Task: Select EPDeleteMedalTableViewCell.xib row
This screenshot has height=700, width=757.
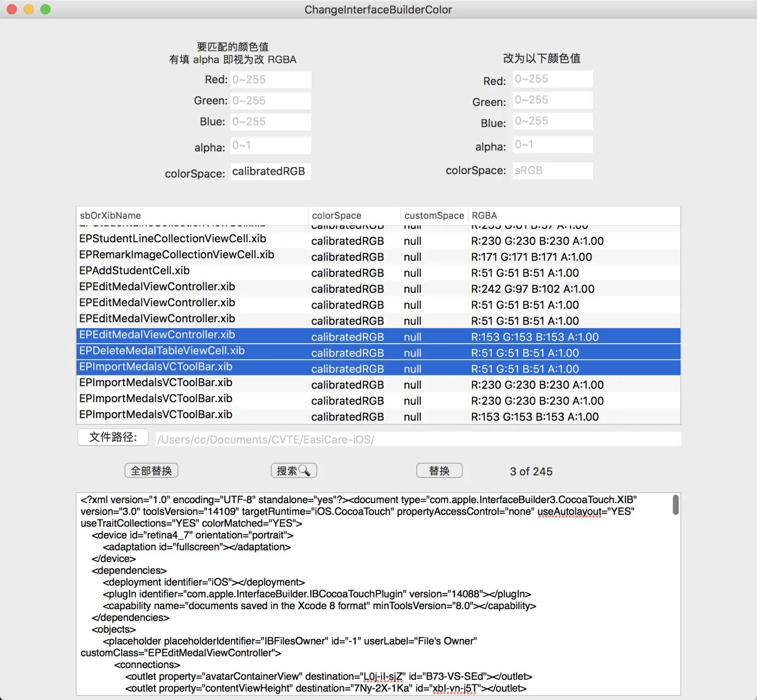Action: (x=379, y=352)
